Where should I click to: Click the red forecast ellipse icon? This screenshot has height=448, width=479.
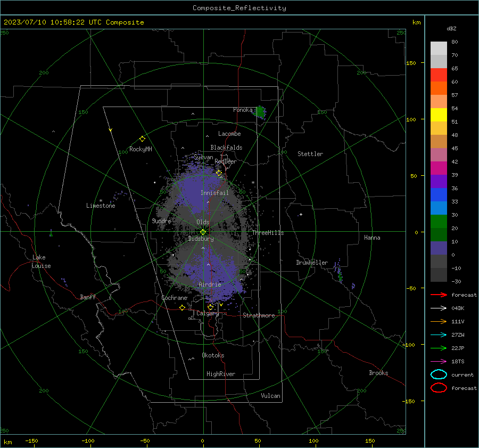439,388
